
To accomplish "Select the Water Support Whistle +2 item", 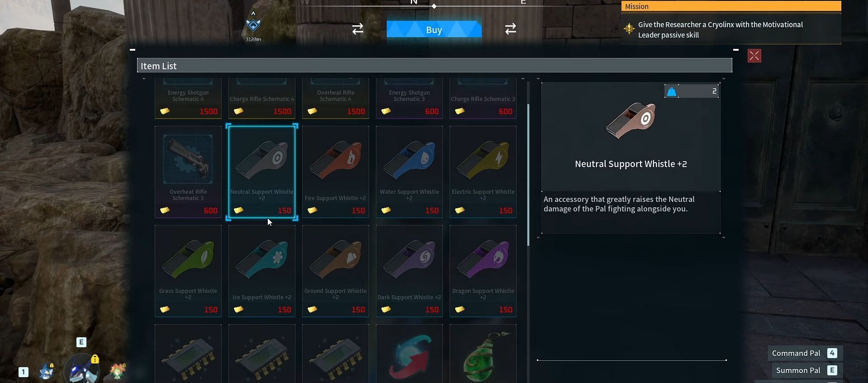I will click(409, 172).
